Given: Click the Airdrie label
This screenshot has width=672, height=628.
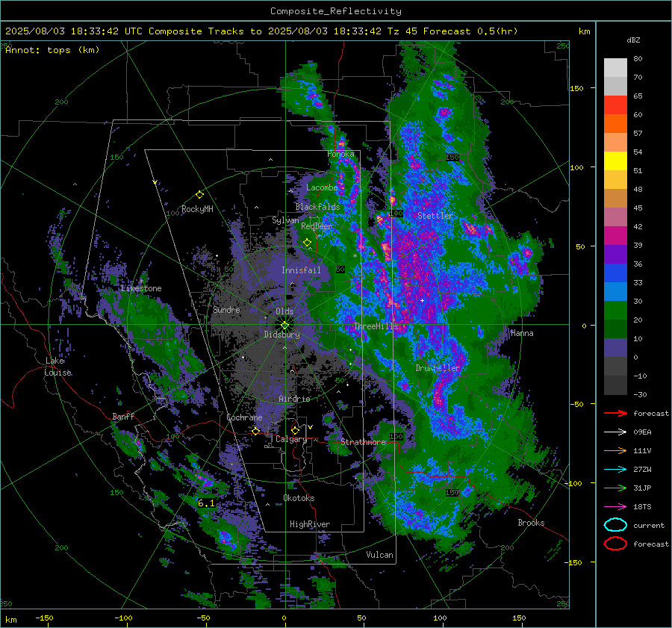Looking at the screenshot, I should pyautogui.click(x=294, y=399).
